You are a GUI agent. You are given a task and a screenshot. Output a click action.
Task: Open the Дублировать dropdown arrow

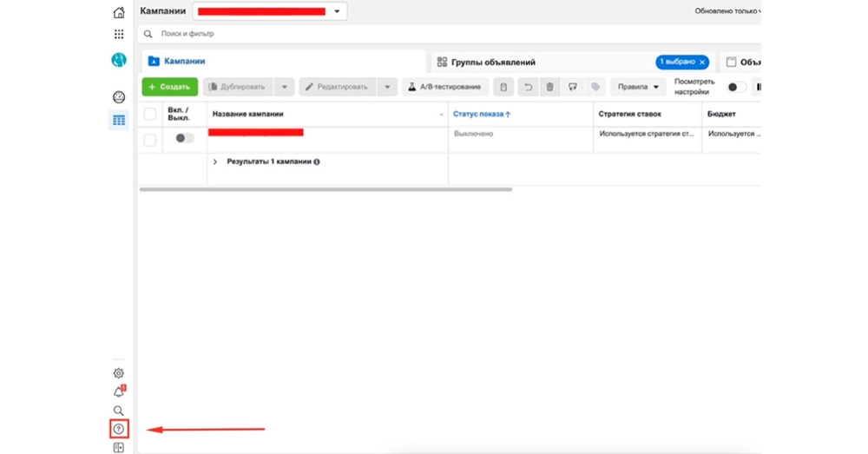click(285, 87)
